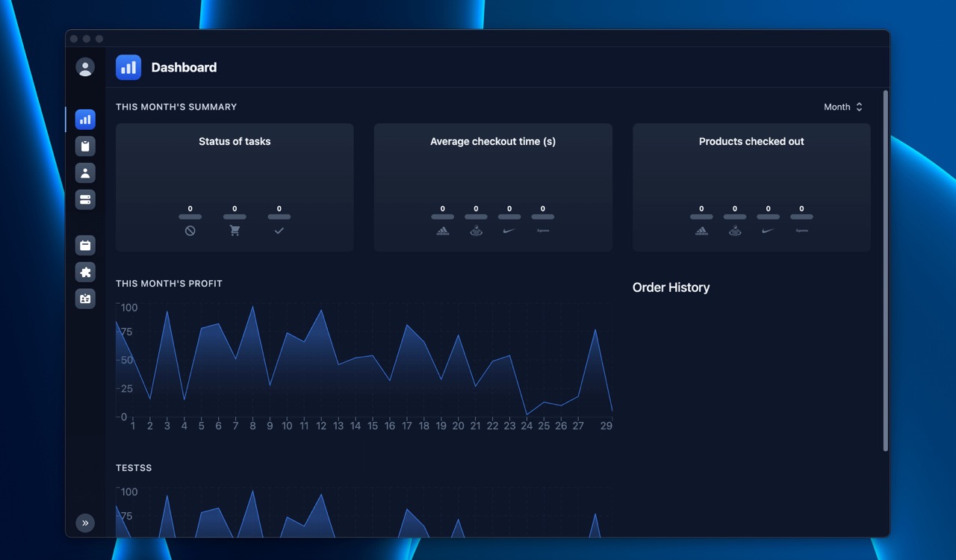Select the Nike swoosh in Products checked out
Viewport: 956px width, 560px height.
768,231
